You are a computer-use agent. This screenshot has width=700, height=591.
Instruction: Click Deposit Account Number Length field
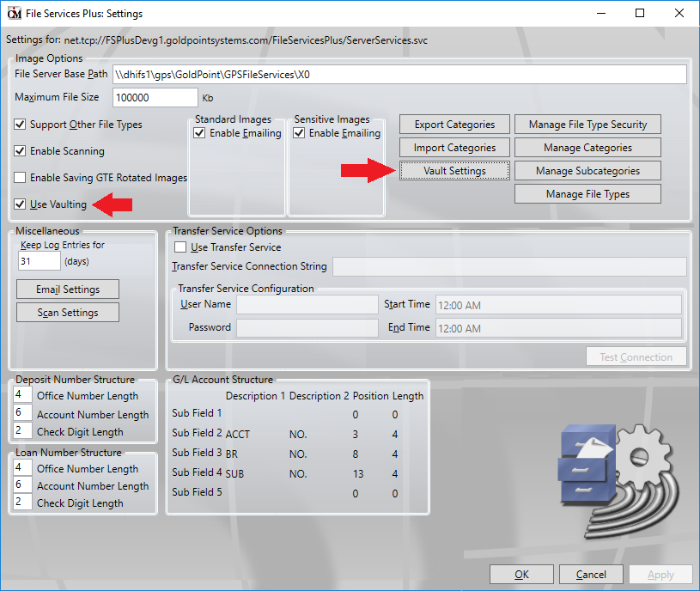click(23, 412)
